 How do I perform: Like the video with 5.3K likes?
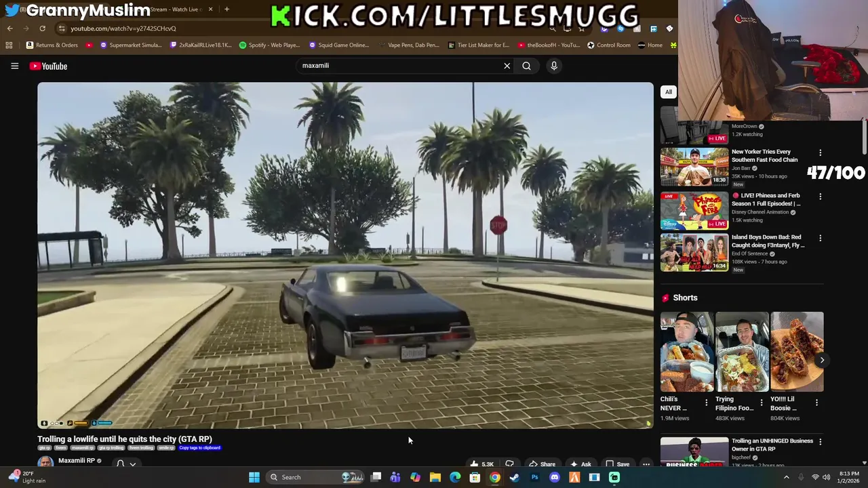(x=481, y=464)
